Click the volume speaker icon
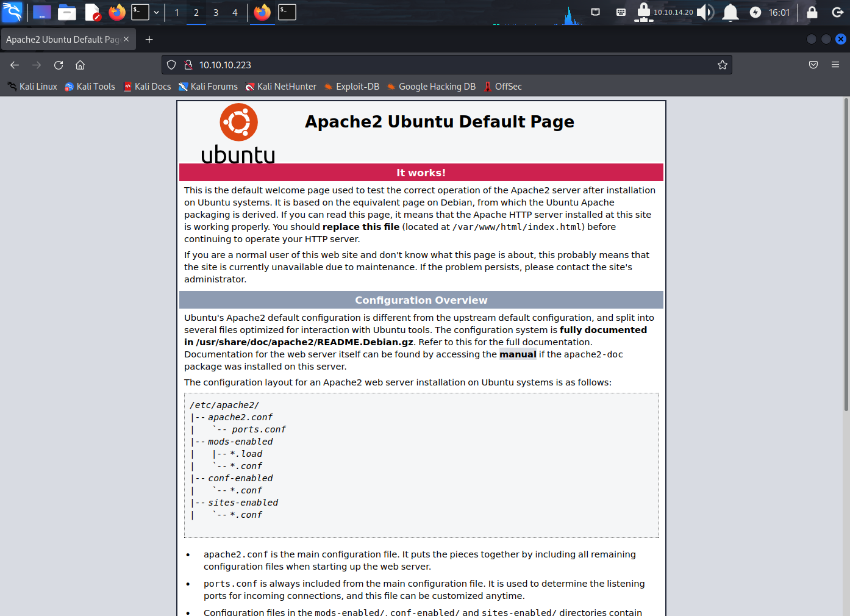 coord(705,12)
